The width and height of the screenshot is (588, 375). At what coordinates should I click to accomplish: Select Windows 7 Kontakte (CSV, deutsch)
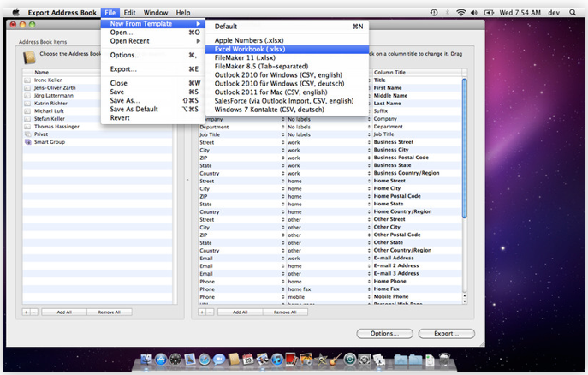pyautogui.click(x=287, y=110)
